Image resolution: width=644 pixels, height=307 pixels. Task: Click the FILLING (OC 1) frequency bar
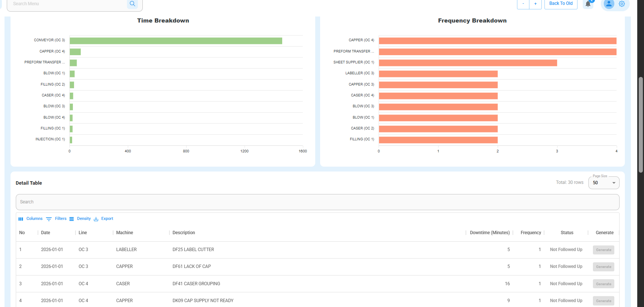point(438,140)
